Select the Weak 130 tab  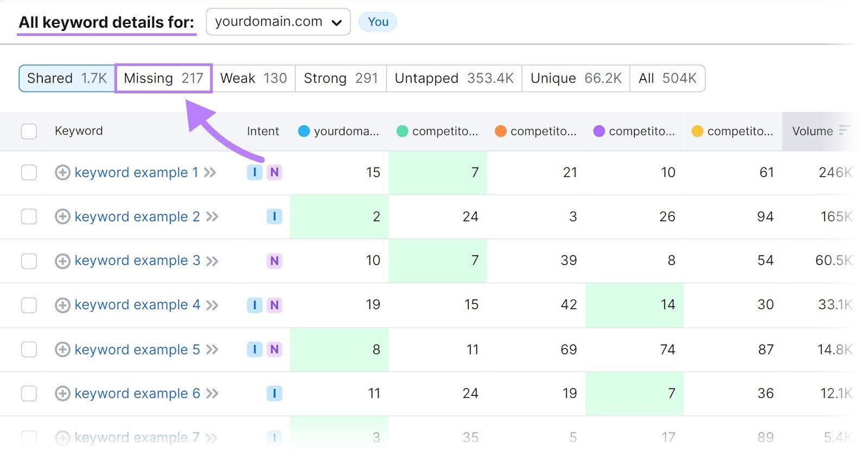(253, 79)
